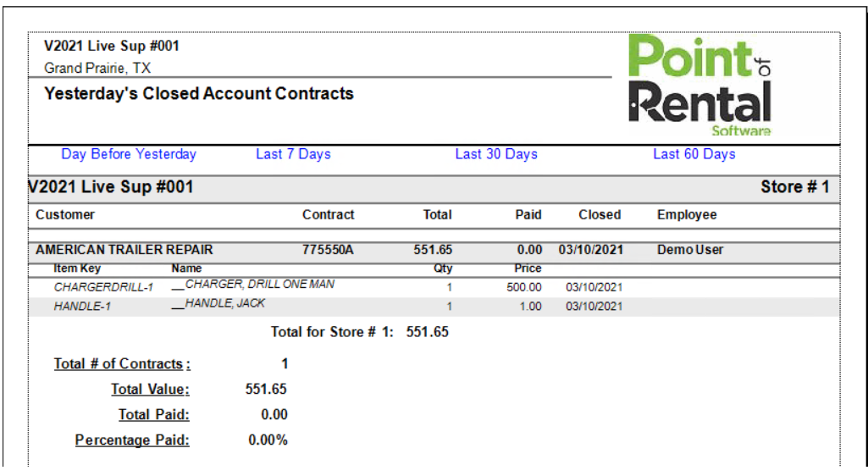Viewport: 868px width, 476px height.
Task: Open the Day Before Yesterday report link
Action: coord(129,154)
